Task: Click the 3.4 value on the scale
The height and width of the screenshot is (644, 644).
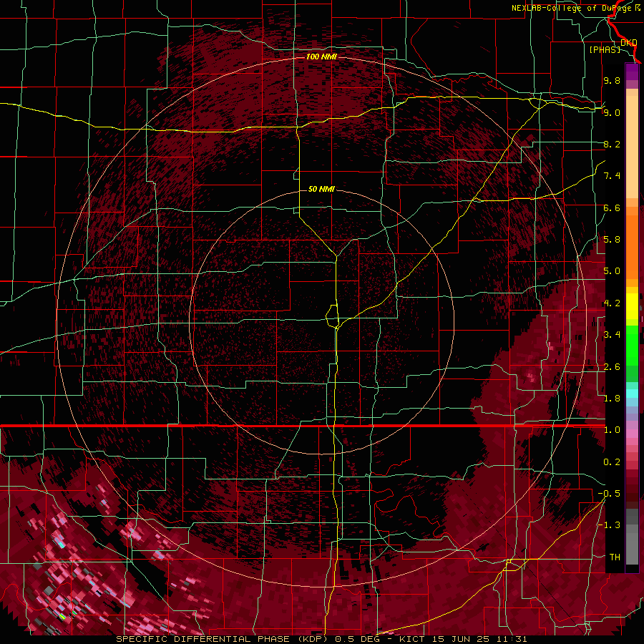Action: pyautogui.click(x=612, y=335)
